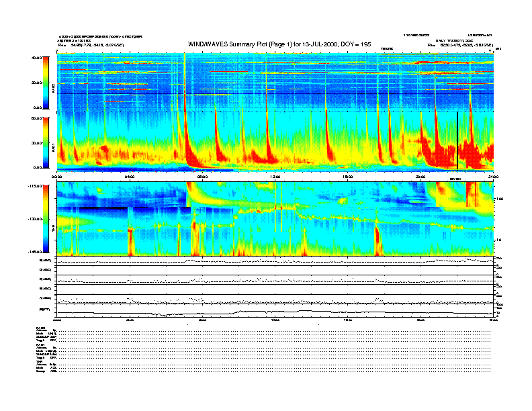This screenshot has width=532, height=411.
Task: Click the -130.00 label on TNR scale
Action: [36, 219]
